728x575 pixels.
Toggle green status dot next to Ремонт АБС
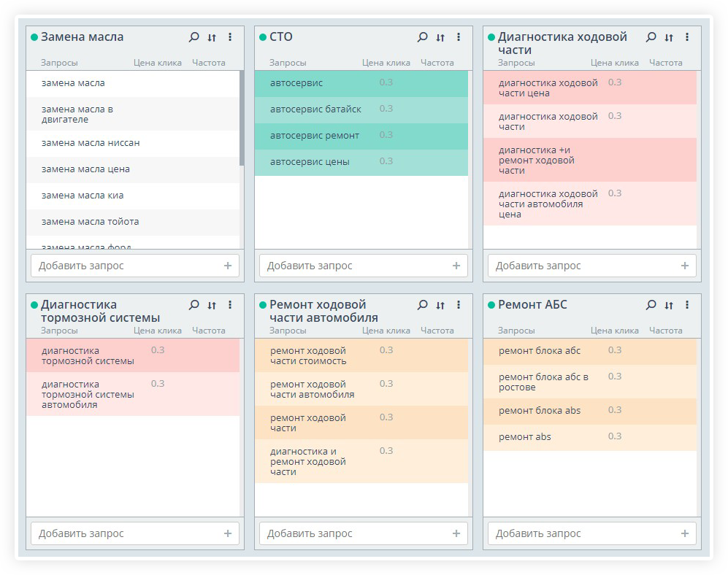point(491,305)
